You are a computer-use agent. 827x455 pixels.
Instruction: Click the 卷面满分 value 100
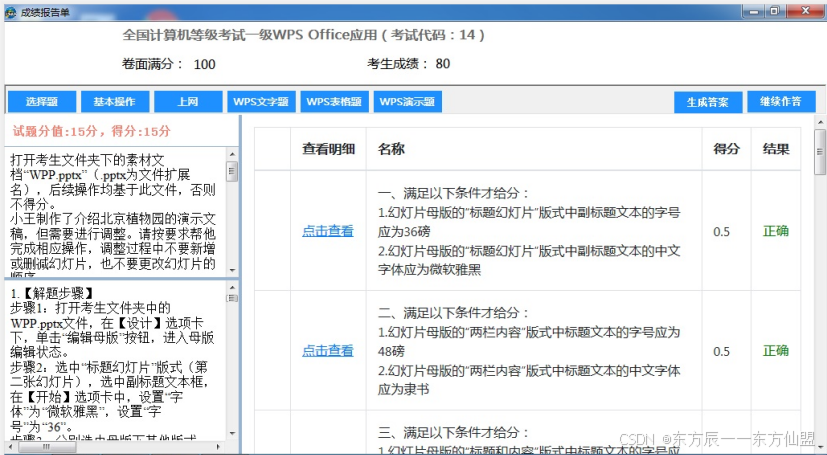204,64
